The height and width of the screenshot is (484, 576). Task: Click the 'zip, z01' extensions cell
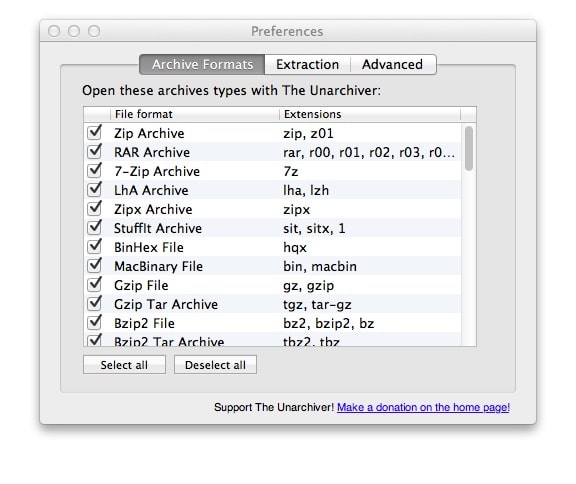pyautogui.click(x=308, y=133)
